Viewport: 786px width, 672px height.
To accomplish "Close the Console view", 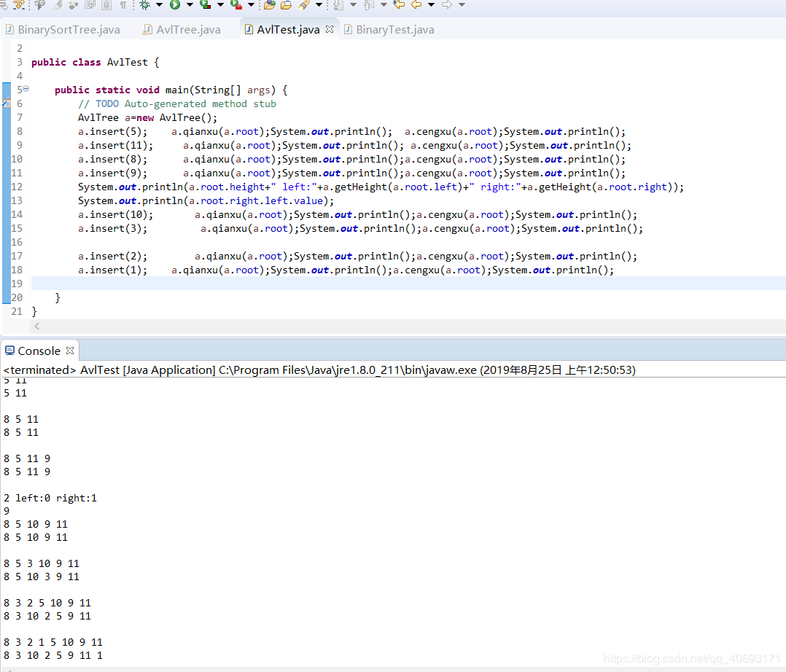I will tap(70, 351).
